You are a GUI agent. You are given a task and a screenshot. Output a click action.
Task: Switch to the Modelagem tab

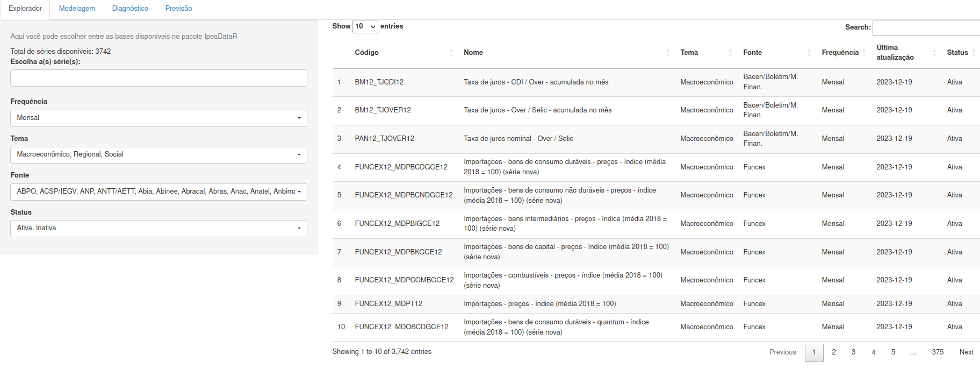point(77,9)
